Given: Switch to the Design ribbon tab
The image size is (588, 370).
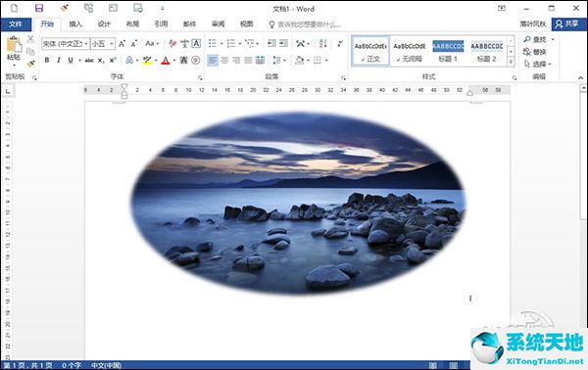Looking at the screenshot, I should (x=104, y=24).
